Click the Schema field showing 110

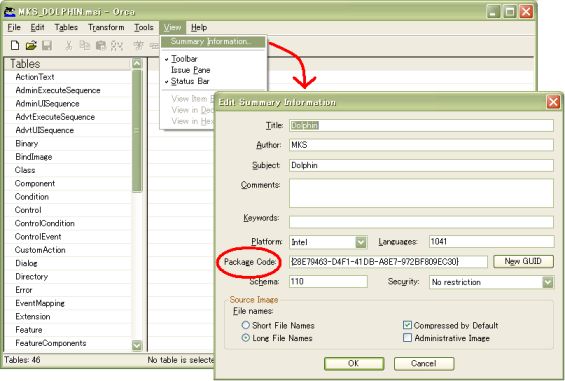[x=328, y=282]
